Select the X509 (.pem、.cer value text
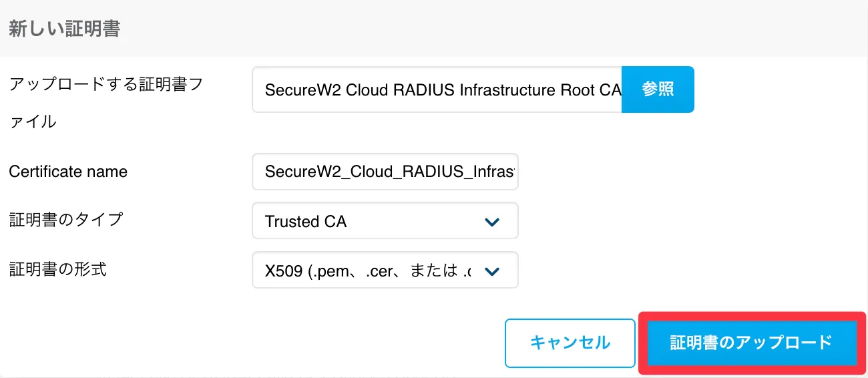The image size is (868, 378). point(368,271)
